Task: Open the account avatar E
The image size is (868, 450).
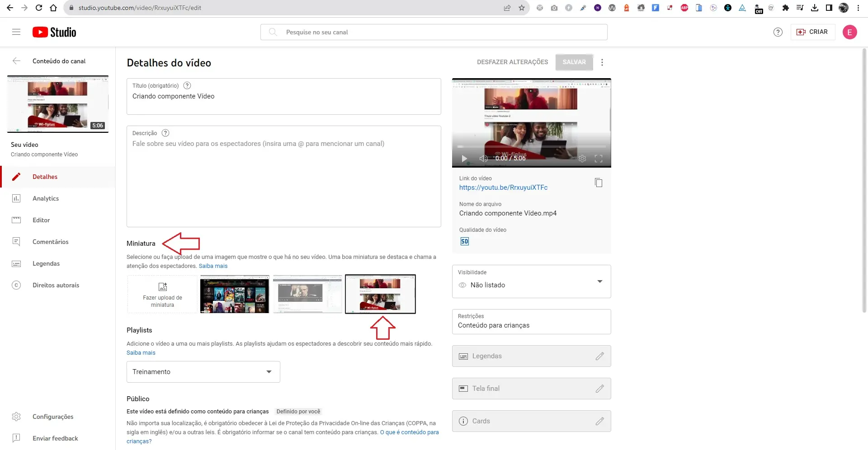Action: [849, 32]
